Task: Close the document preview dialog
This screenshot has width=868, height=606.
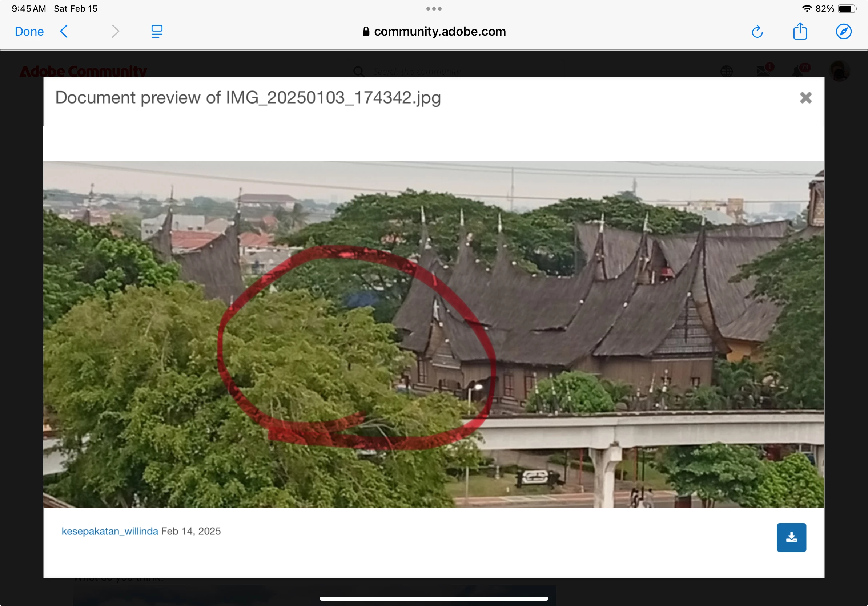Action: 805,98
